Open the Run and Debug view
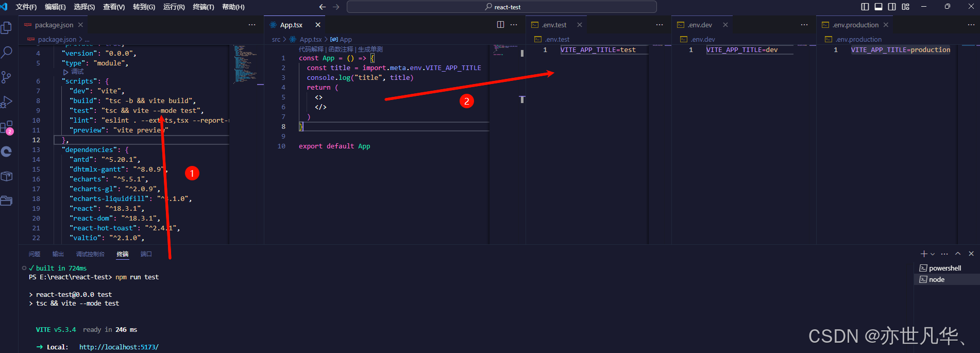The image size is (980, 353). 7,102
